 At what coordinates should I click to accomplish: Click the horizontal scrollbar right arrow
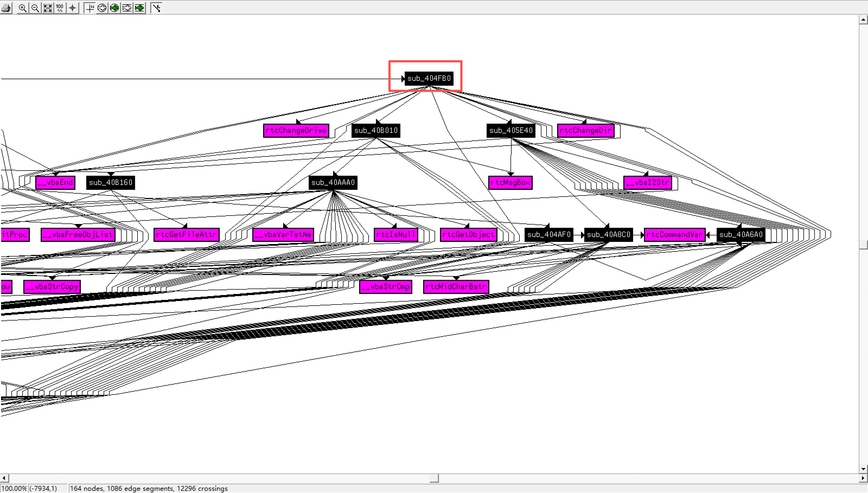(863, 478)
